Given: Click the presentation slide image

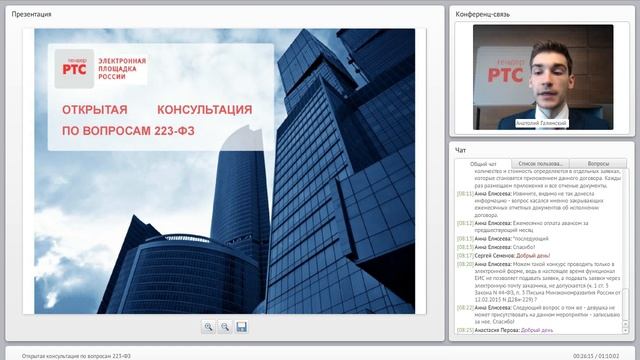Looking at the screenshot, I should [224, 171].
